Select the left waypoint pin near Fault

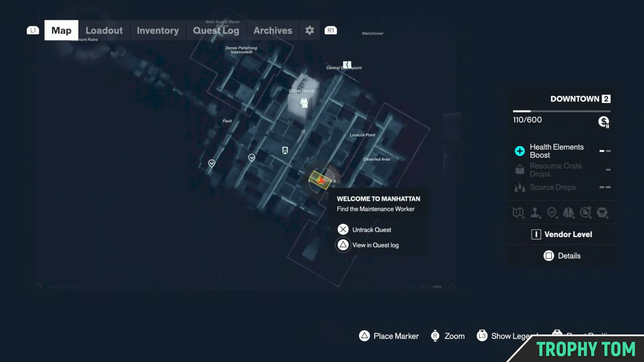(212, 163)
